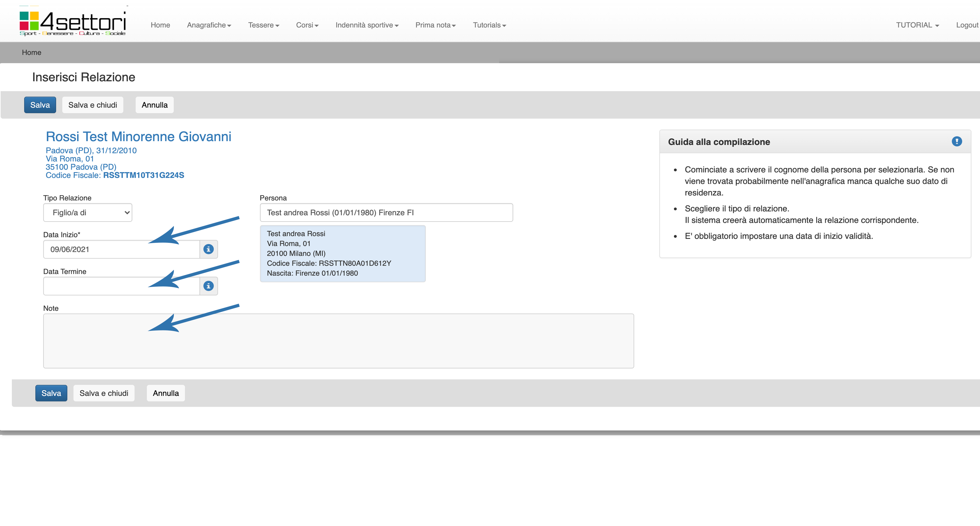This screenshot has height=526, width=980.
Task: Expand the Tessere menu
Action: point(263,25)
